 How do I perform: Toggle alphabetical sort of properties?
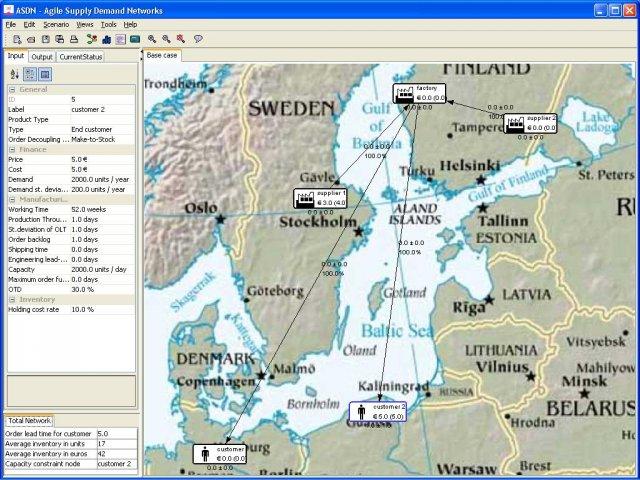(x=14, y=74)
